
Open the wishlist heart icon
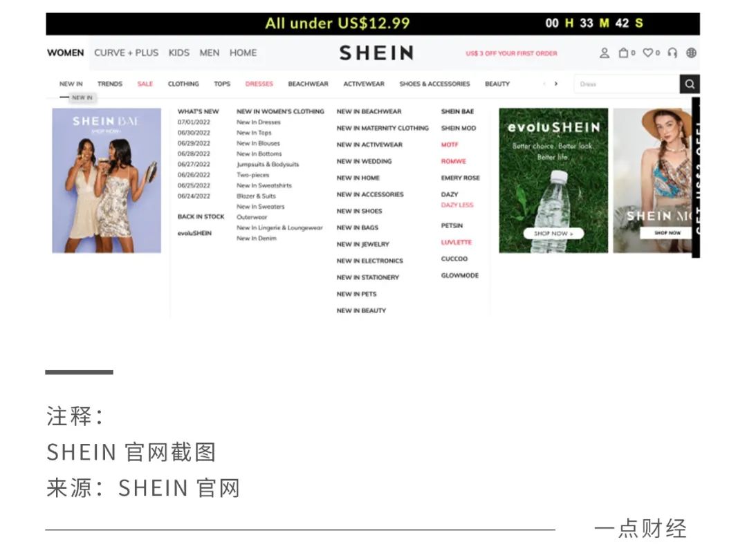pyautogui.click(x=648, y=53)
